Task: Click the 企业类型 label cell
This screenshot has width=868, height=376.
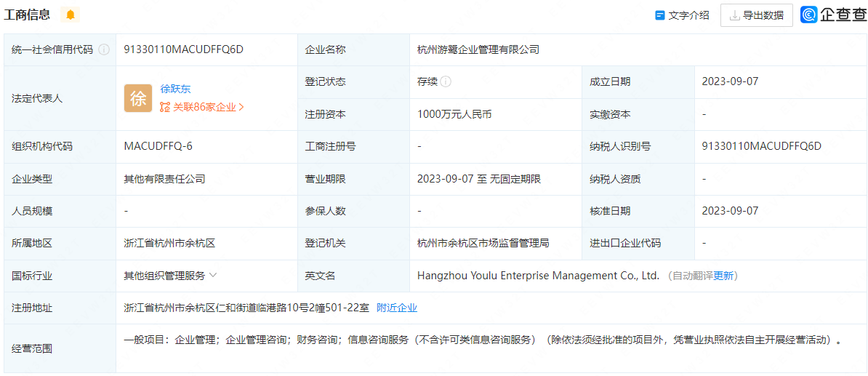Action: tap(60, 179)
